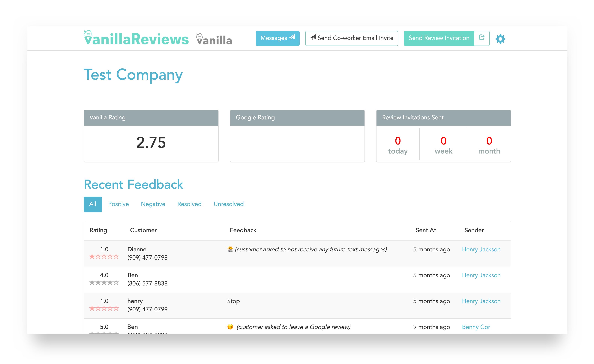Click the opt-out emoji in Dianne's feedback
Screen dimensions: 594x364
click(x=230, y=249)
